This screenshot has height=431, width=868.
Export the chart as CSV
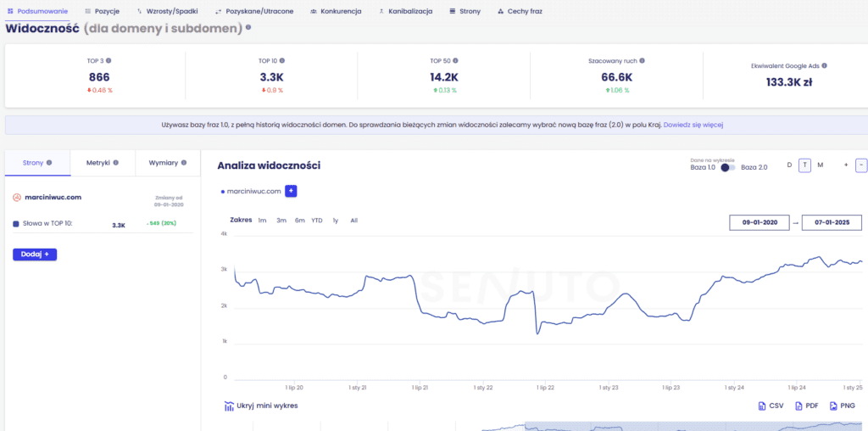771,406
